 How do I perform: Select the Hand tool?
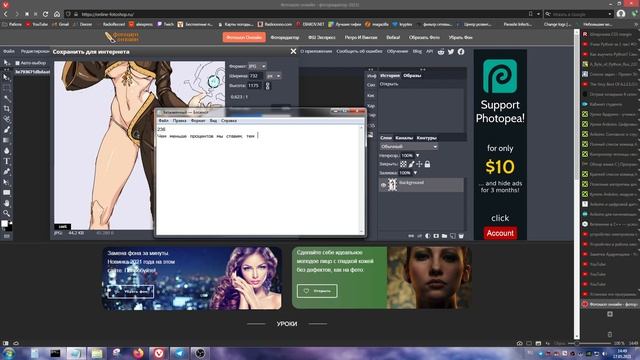[7, 203]
